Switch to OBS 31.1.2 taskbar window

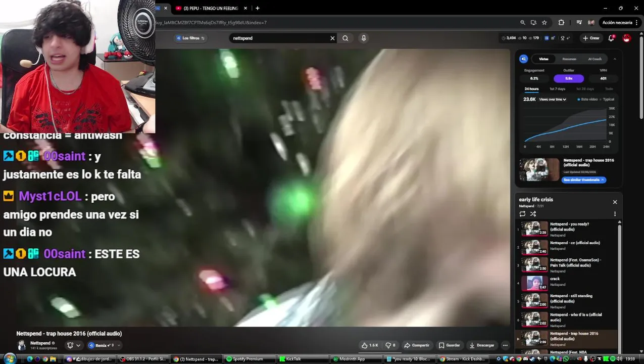(143, 359)
